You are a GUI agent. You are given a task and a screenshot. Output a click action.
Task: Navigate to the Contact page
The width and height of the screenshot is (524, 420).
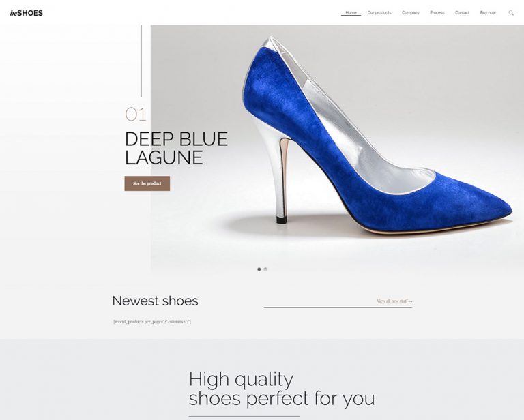(x=462, y=12)
